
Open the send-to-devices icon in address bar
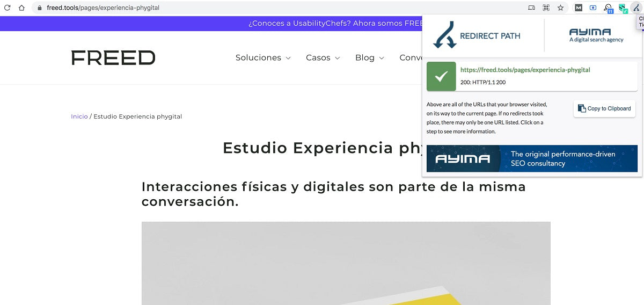pyautogui.click(x=531, y=8)
